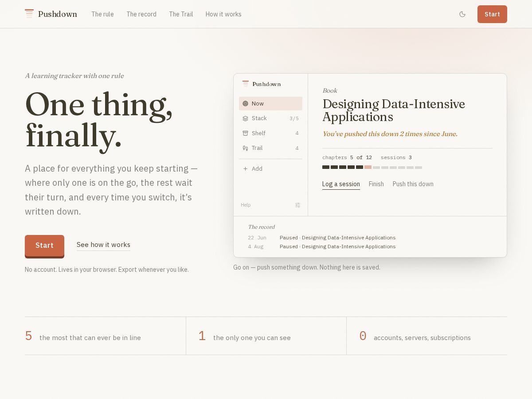Open 'The rule' nav link
Viewport: 532px width, 399px height.
(x=102, y=14)
